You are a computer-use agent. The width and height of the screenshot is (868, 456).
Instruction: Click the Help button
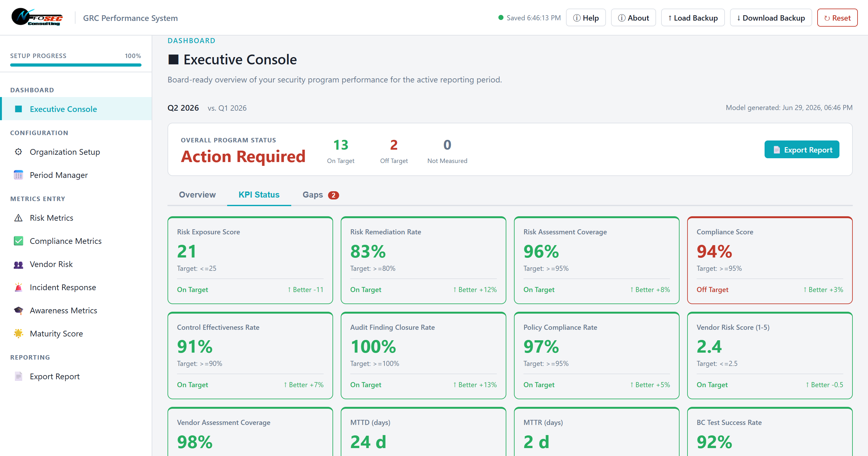tap(586, 17)
